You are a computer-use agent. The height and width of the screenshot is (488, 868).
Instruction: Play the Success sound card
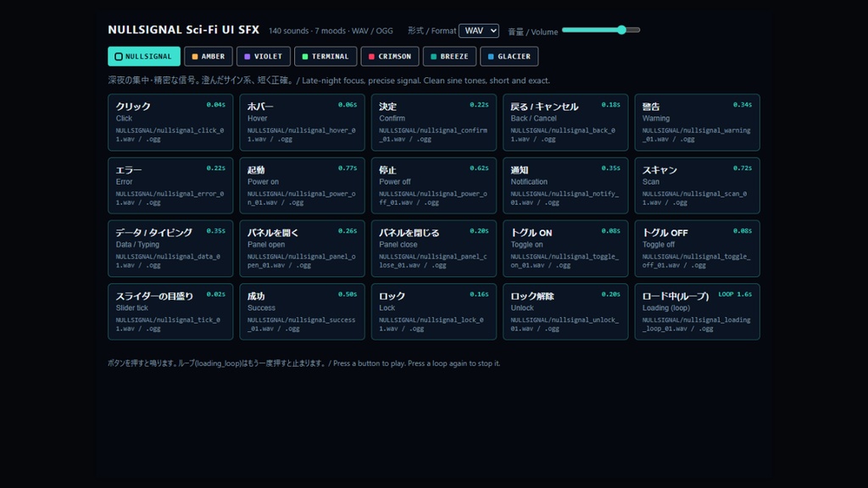coord(303,312)
